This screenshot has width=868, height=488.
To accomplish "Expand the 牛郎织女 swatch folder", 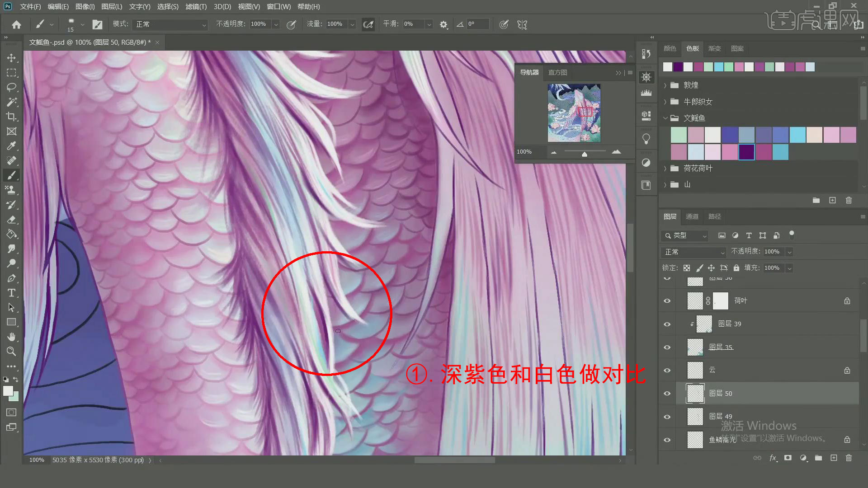I will (665, 102).
